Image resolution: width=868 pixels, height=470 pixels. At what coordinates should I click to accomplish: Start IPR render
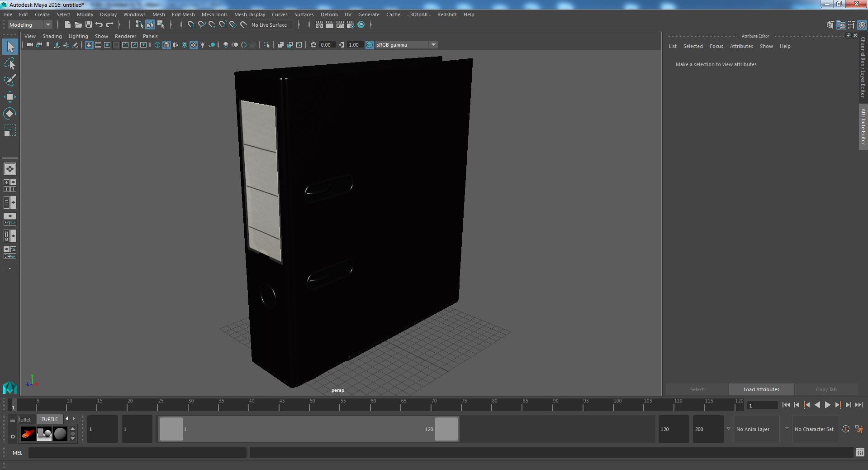(x=340, y=25)
